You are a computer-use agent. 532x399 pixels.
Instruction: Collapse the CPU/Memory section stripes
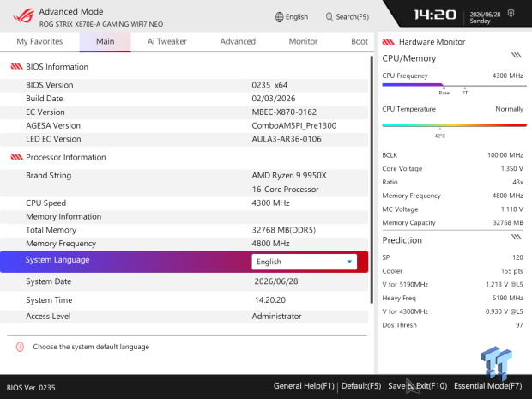(x=516, y=55)
